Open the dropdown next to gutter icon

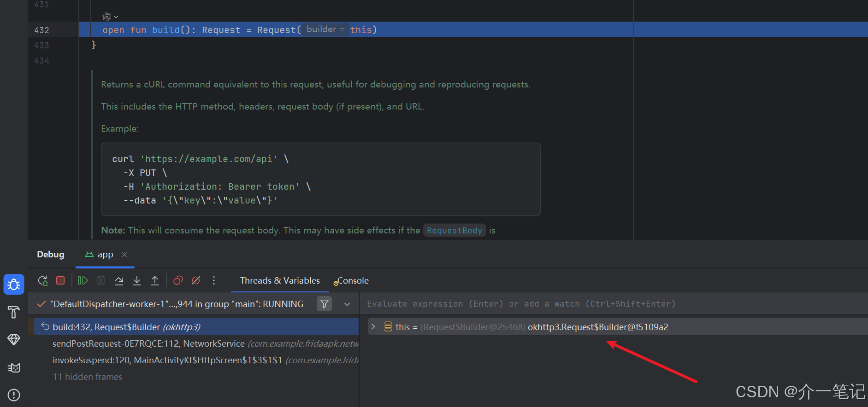[116, 17]
